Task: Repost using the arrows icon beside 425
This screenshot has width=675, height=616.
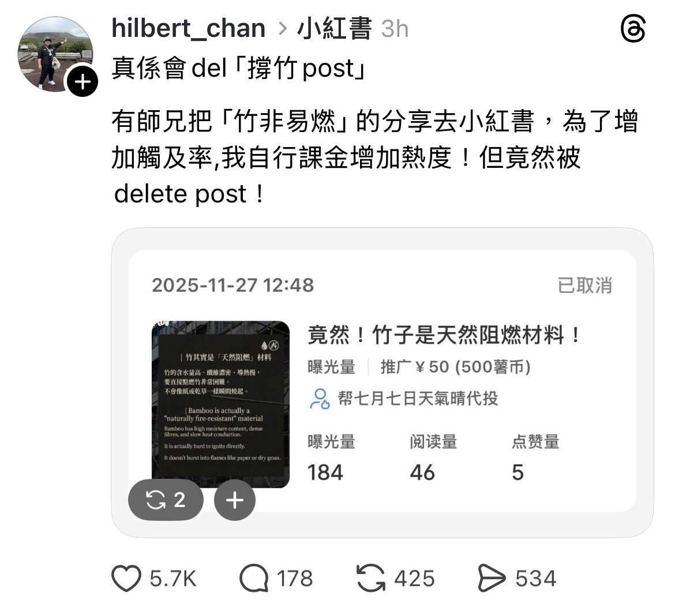Action: coord(371,578)
